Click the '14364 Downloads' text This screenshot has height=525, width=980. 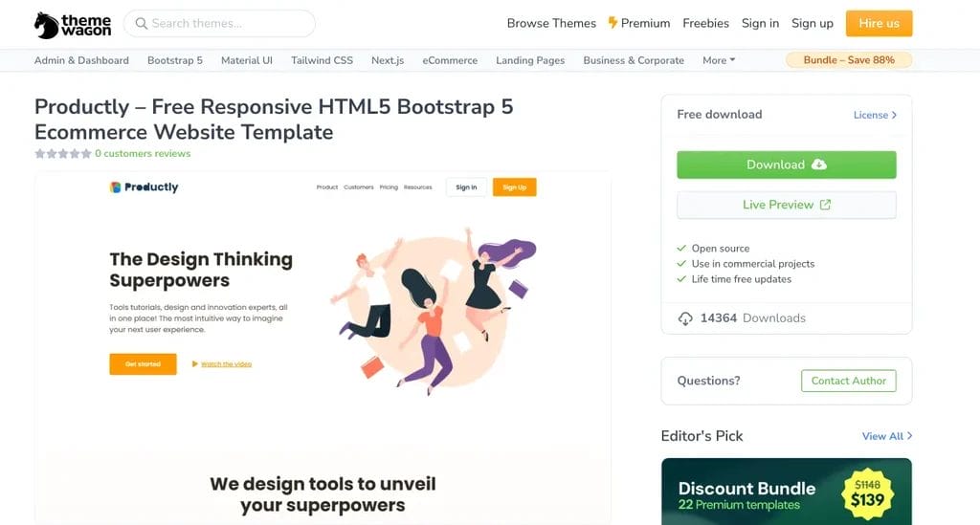click(752, 318)
